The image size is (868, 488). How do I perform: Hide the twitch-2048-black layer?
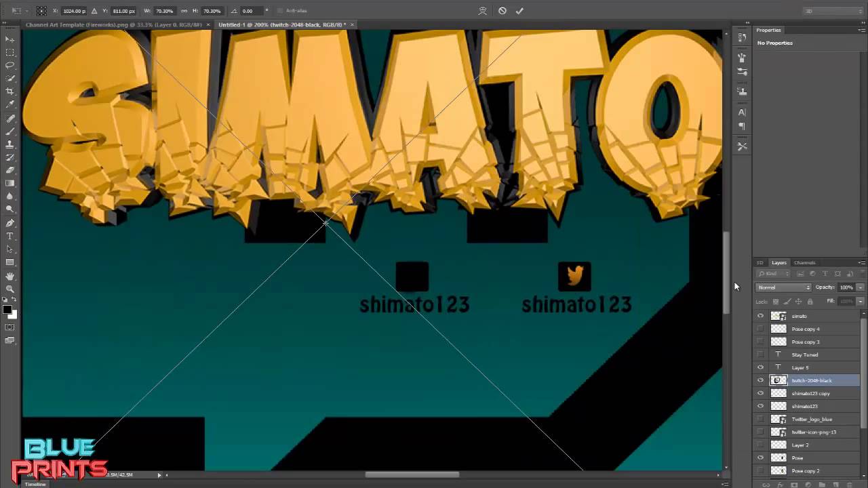click(760, 380)
